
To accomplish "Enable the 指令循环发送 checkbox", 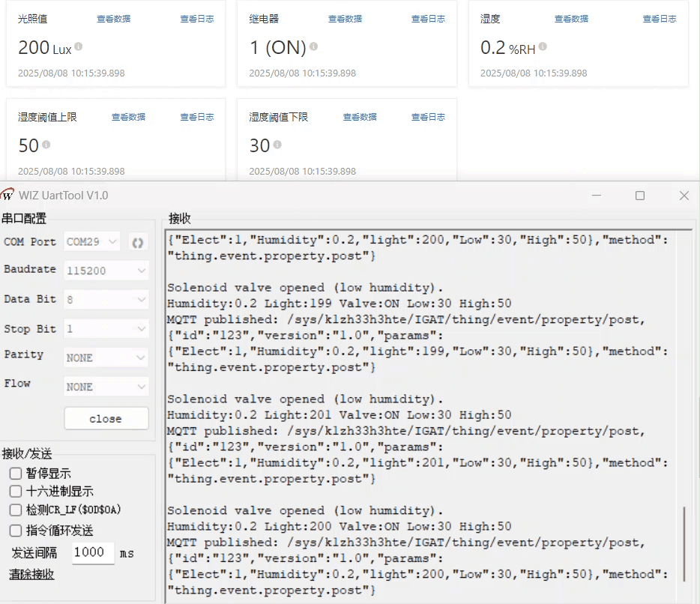I will pyautogui.click(x=16, y=531).
